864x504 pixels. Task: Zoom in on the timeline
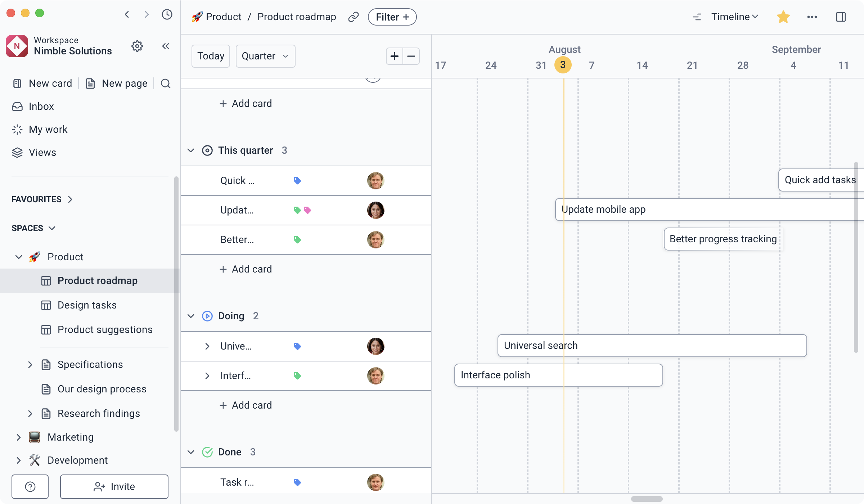click(x=394, y=56)
